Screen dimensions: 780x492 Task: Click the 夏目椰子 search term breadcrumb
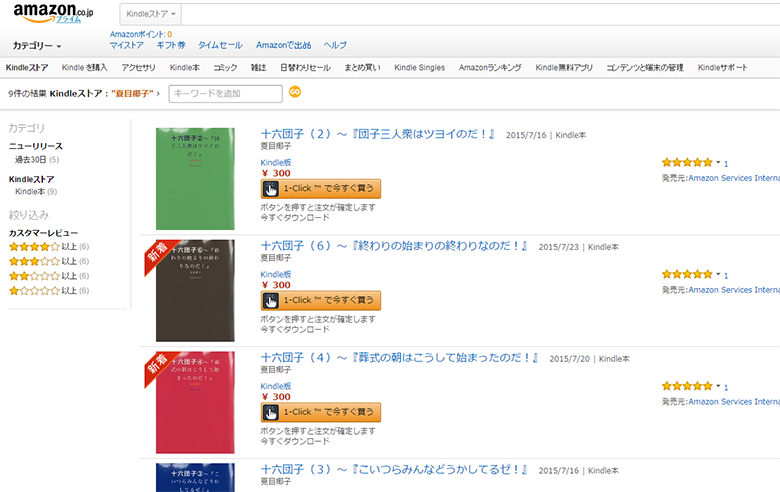tap(132, 94)
